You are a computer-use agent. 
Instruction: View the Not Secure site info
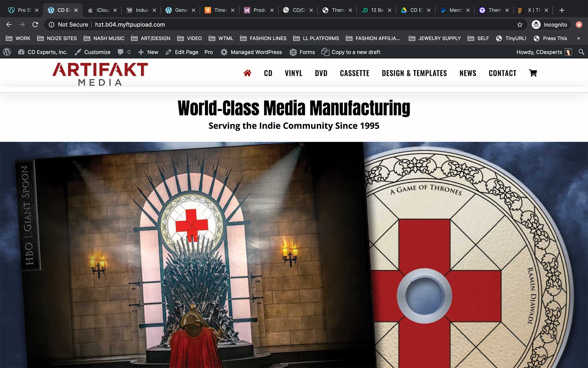click(68, 25)
